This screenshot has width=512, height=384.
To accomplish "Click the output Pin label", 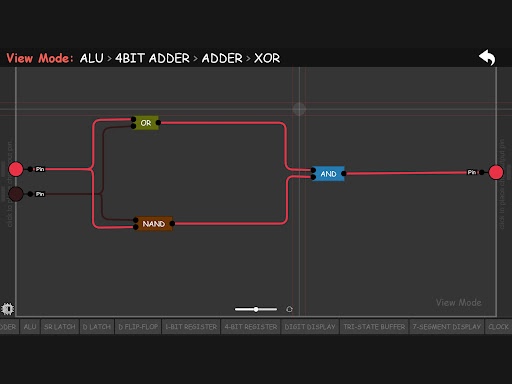I will coord(472,172).
